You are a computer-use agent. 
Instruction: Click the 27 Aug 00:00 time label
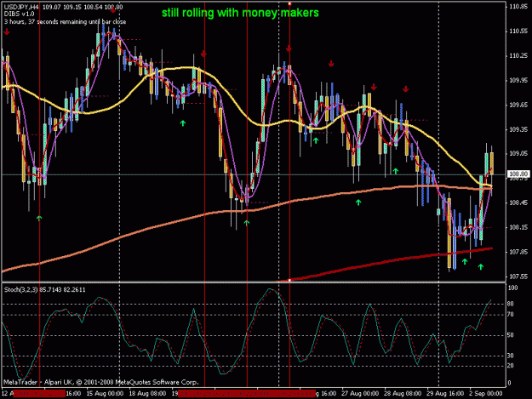(x=360, y=394)
